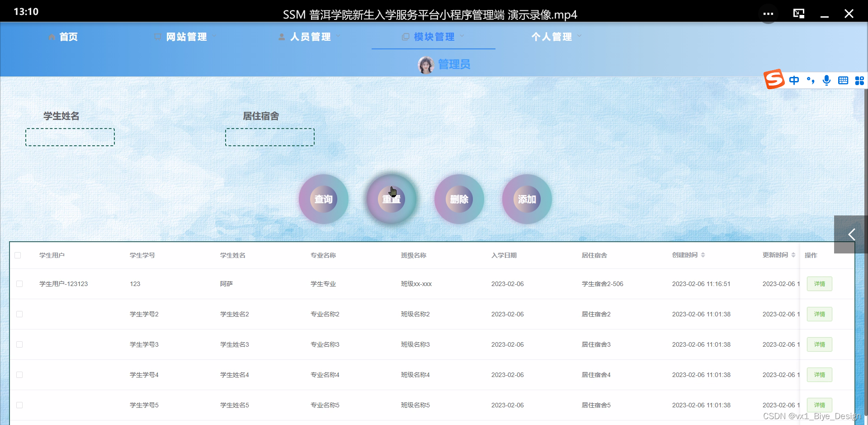The width and height of the screenshot is (868, 425).
Task: Open 详情 for 学生姓名5
Action: (820, 405)
